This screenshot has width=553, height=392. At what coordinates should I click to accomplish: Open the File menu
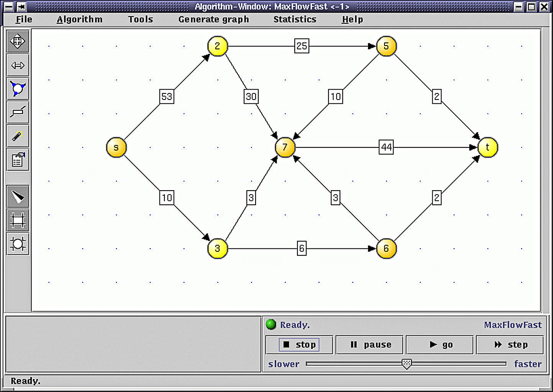click(x=24, y=20)
